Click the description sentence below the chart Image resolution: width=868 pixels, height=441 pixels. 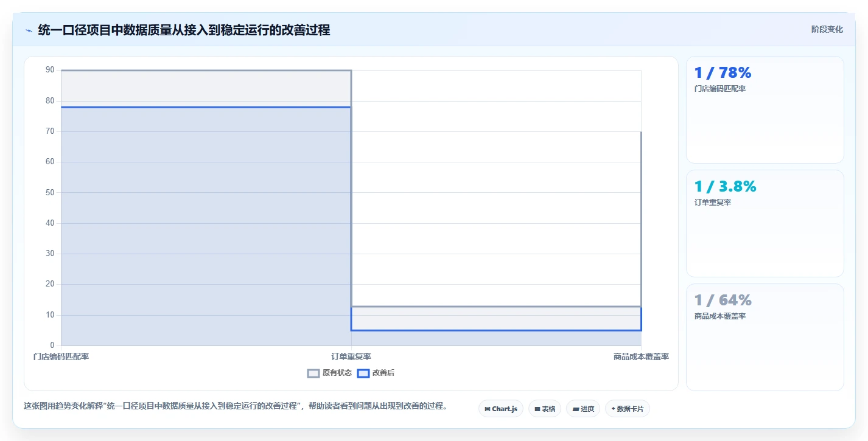click(x=236, y=406)
